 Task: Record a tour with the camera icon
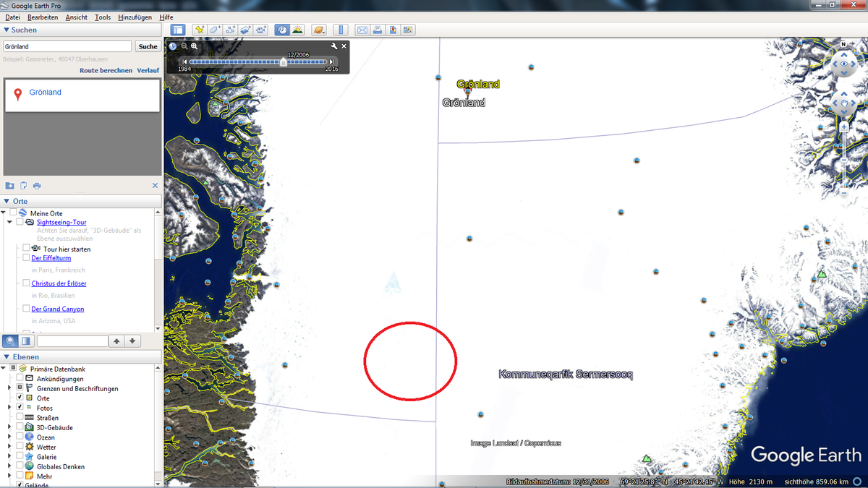pos(261,30)
